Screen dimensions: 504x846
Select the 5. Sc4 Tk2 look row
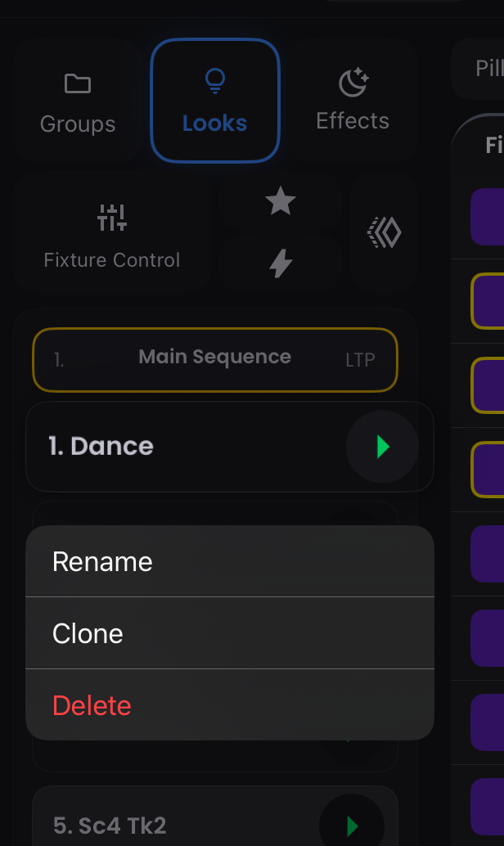(x=164, y=826)
